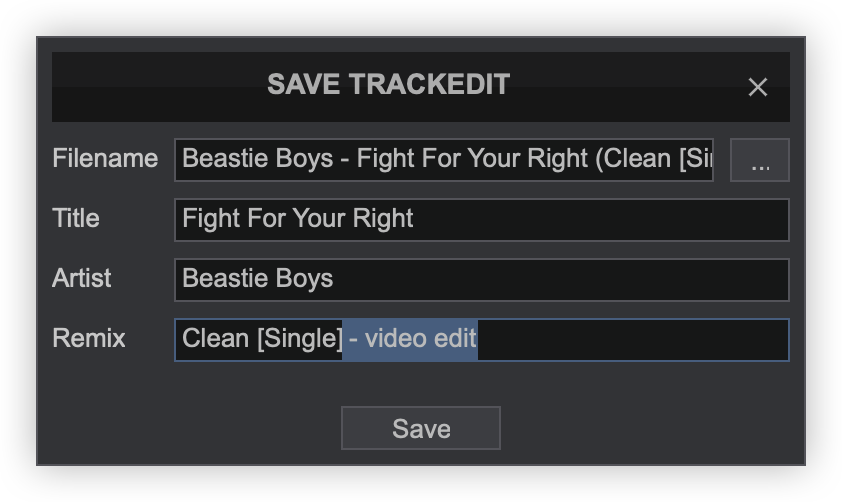
Task: Open the filename browse ellipsis button
Action: point(759,160)
